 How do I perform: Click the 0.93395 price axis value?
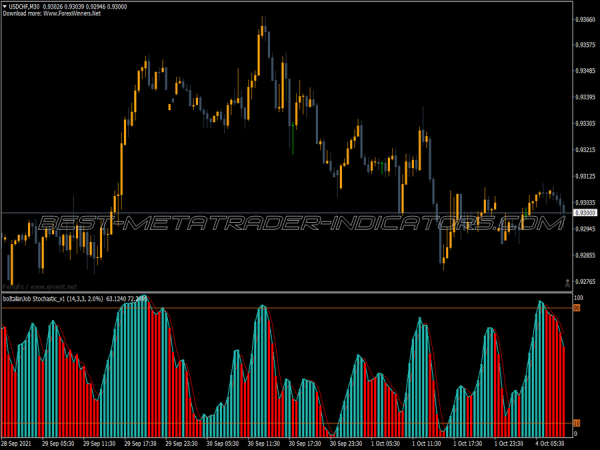[x=585, y=97]
